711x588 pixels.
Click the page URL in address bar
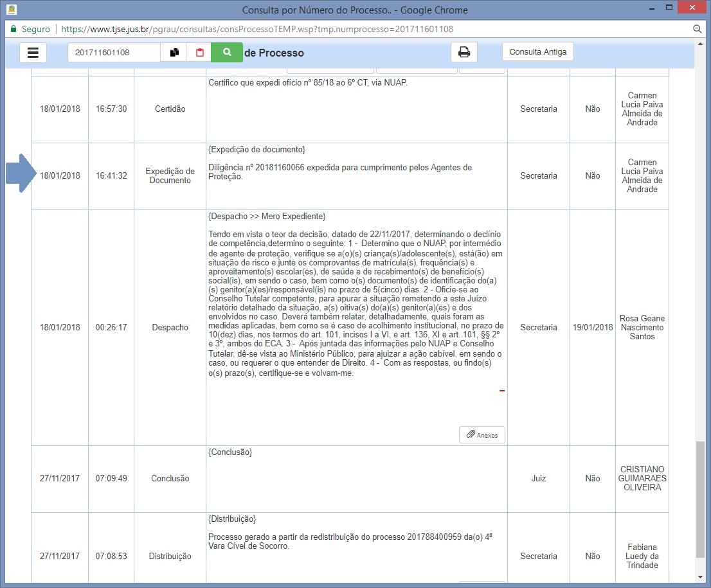point(257,29)
